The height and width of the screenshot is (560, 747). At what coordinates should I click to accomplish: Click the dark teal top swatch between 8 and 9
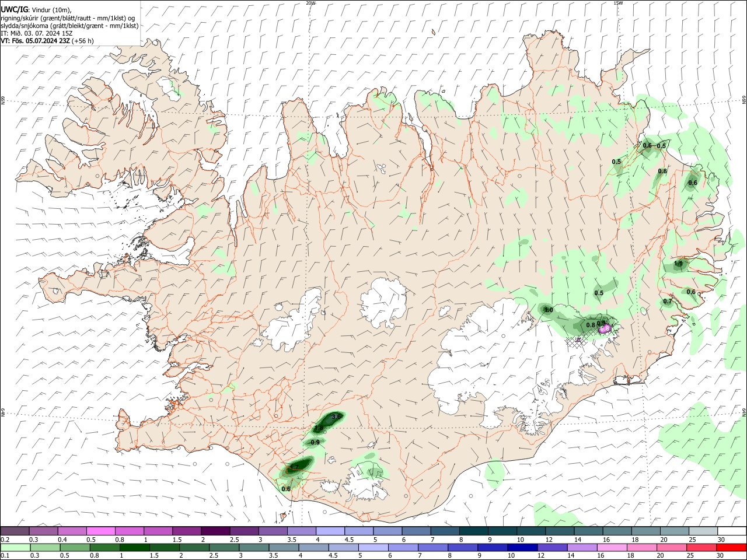[474, 531]
